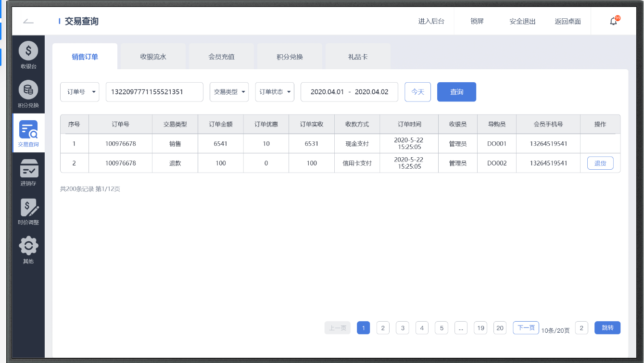Switch to the 销售订单 tab
This screenshot has width=644, height=363.
tap(85, 57)
